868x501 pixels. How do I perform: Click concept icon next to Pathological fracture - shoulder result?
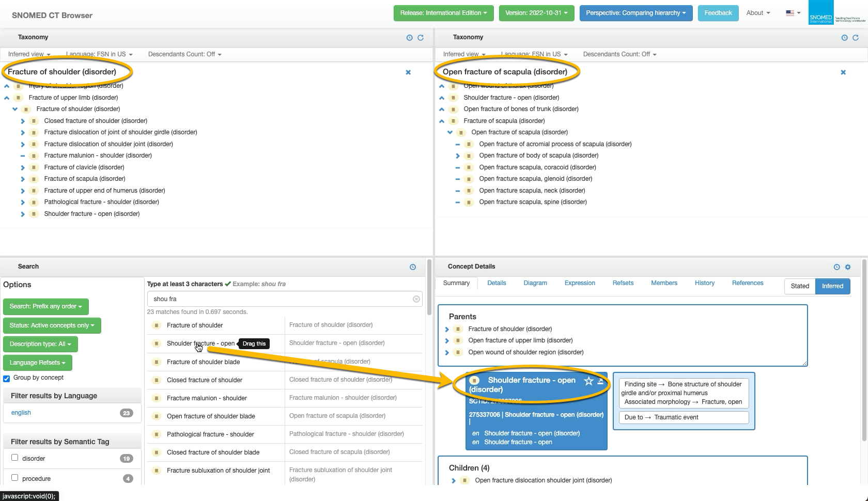coord(156,434)
